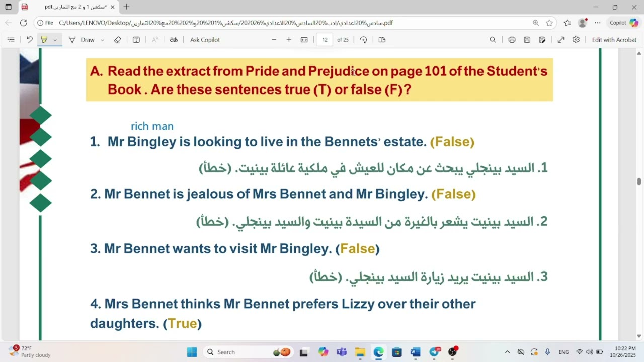Open Microsoft Teams taskbar icon

point(342,352)
